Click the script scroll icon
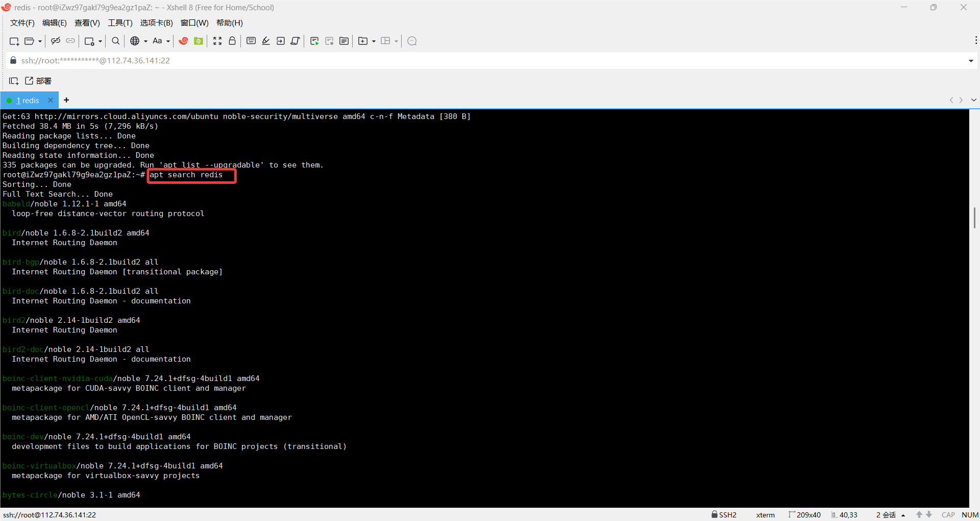This screenshot has width=980, height=521. coord(295,41)
